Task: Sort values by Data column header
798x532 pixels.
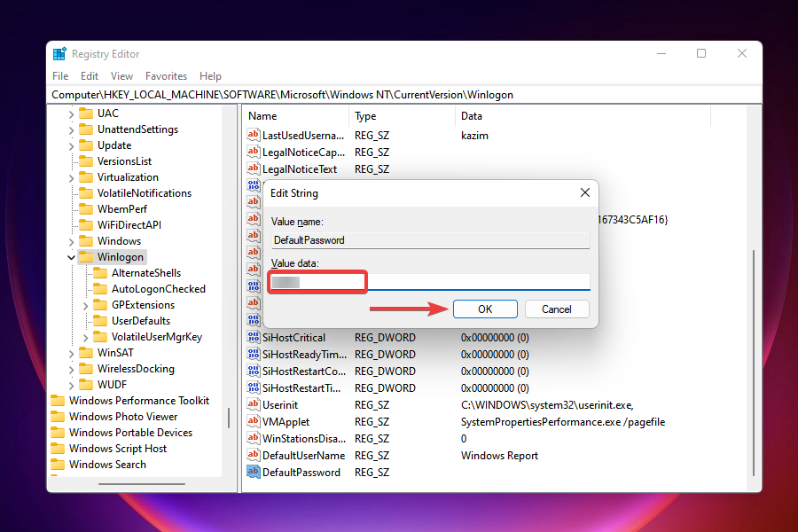Action: click(583, 116)
